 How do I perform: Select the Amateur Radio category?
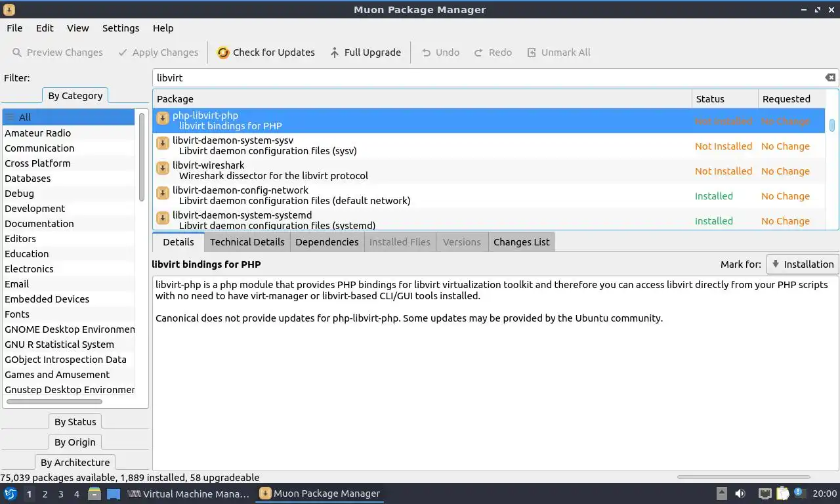tap(69, 133)
